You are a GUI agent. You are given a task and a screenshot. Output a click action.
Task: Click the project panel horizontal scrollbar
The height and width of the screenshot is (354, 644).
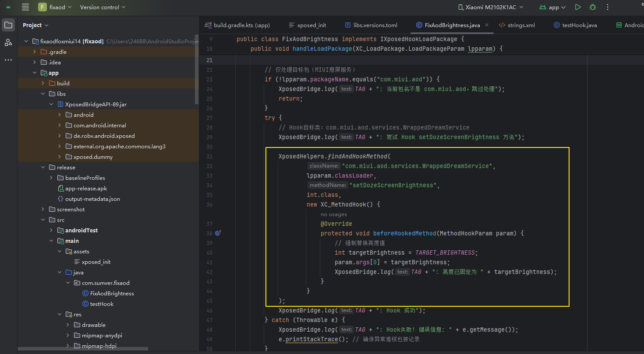tap(83, 349)
